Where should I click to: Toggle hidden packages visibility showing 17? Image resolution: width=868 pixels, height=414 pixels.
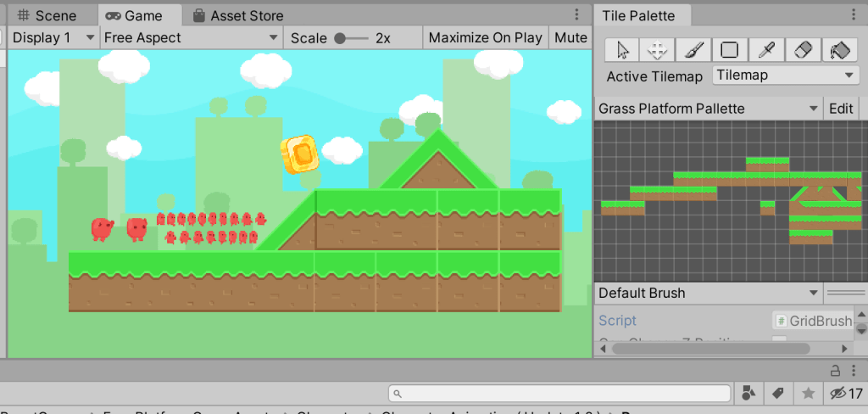click(x=845, y=393)
